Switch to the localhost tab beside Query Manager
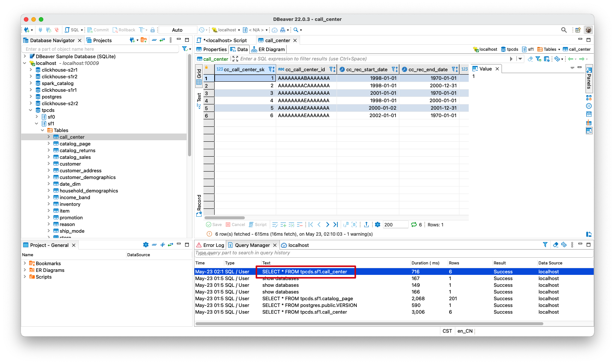Viewport: 615px width, 364px height. (x=295, y=245)
